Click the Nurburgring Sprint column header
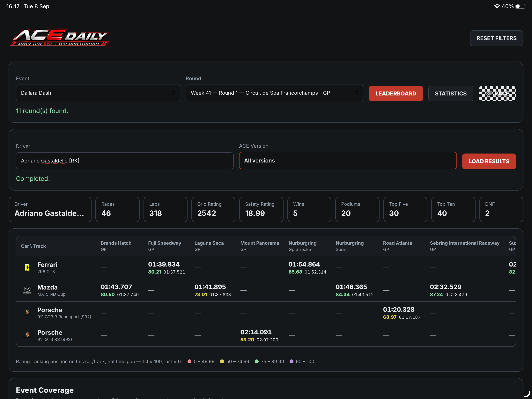532x399 pixels. click(x=350, y=246)
